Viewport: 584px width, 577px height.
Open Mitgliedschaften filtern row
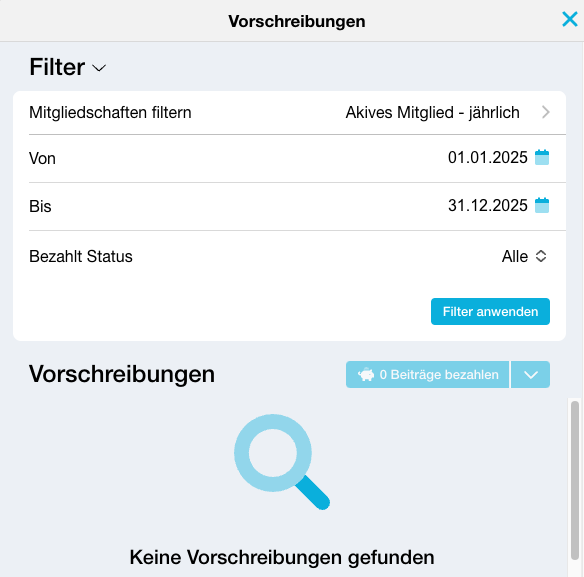pos(289,112)
